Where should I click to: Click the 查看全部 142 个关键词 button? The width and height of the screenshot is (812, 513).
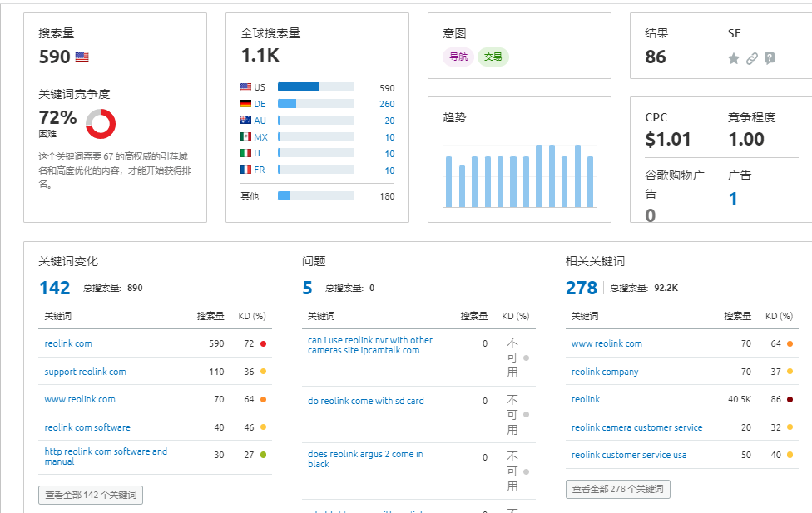(91, 495)
